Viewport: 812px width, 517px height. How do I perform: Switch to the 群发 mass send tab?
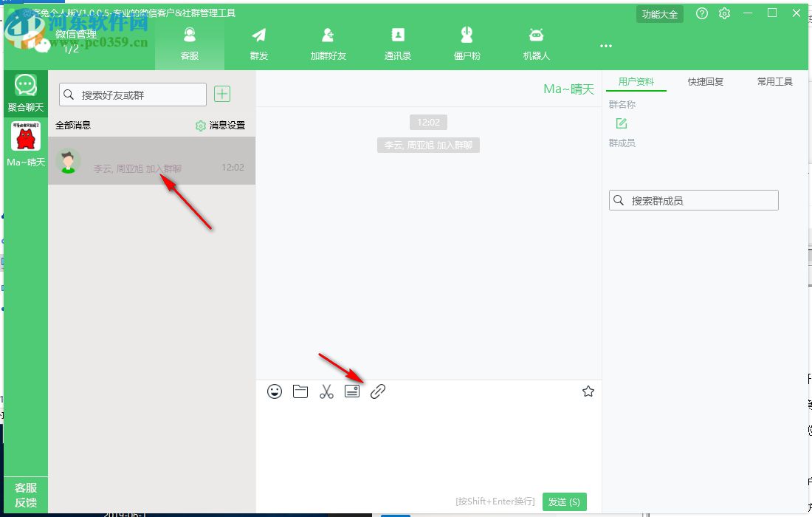click(258, 44)
